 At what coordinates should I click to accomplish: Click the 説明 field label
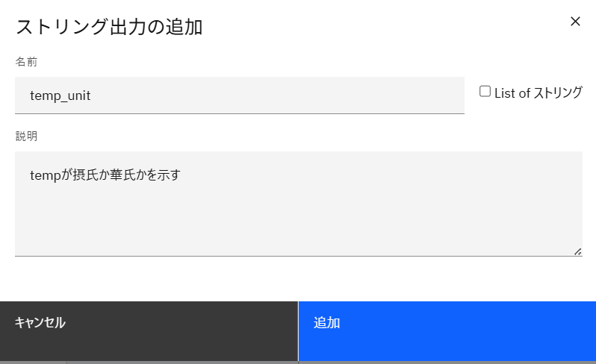coord(26,136)
